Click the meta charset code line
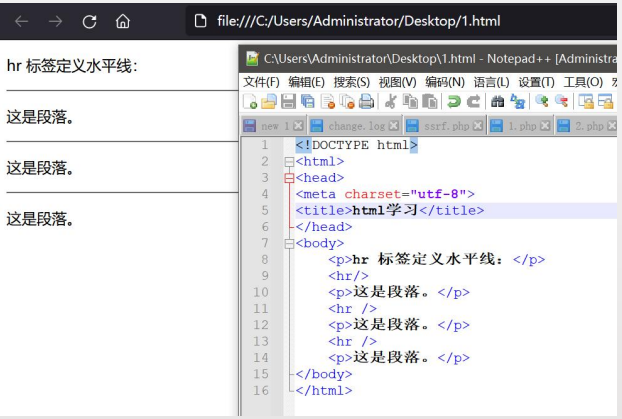Screen dimensions: 622x419 (x=385, y=194)
